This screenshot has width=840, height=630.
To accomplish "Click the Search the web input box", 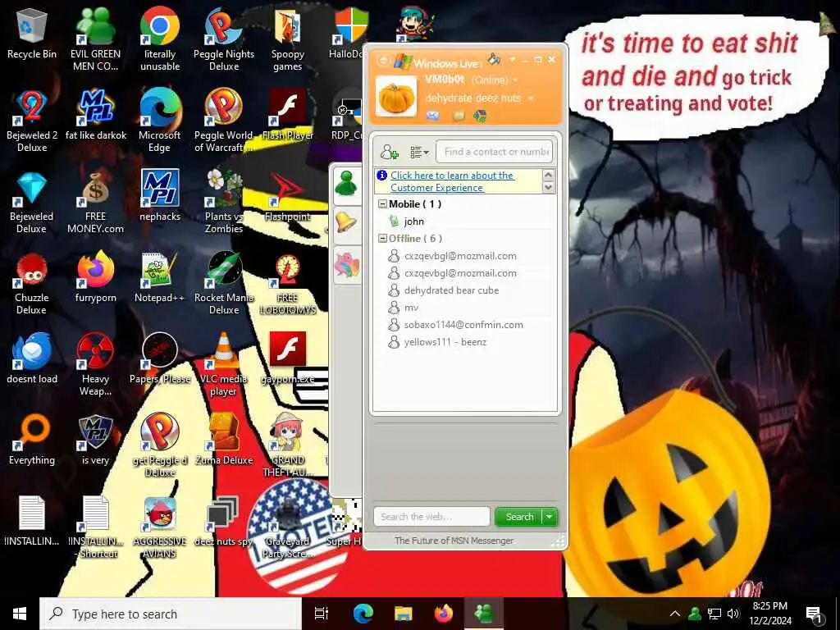I will point(431,517).
